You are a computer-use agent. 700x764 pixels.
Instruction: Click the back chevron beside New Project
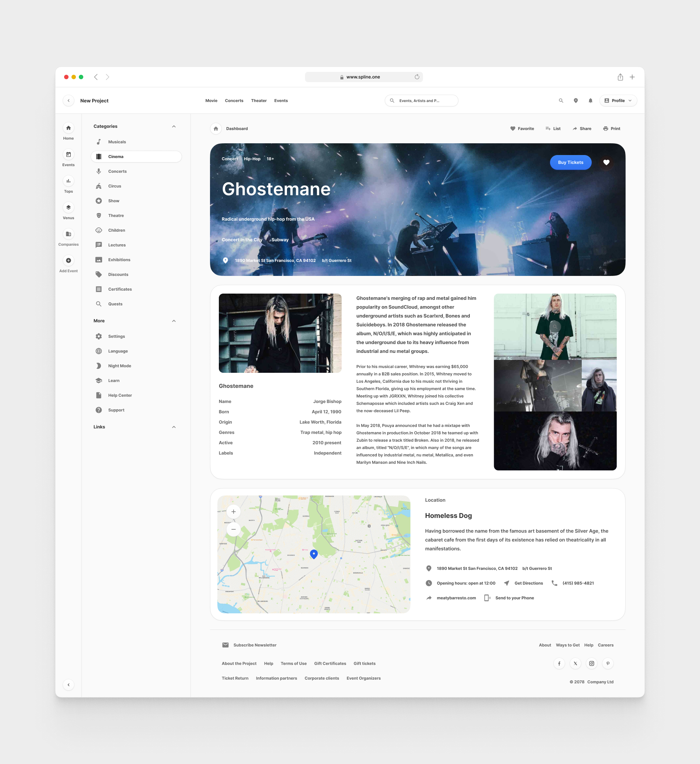click(x=68, y=101)
